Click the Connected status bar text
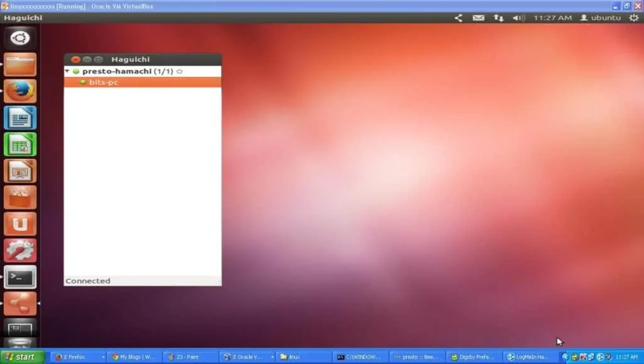 88,280
